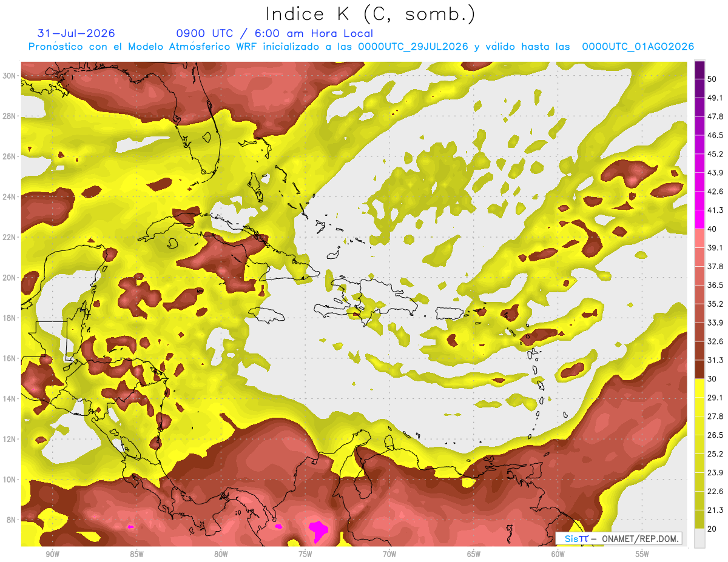Screen dimensions: 728x562
Task: Click the "55W" longitude label
Action: tap(642, 554)
